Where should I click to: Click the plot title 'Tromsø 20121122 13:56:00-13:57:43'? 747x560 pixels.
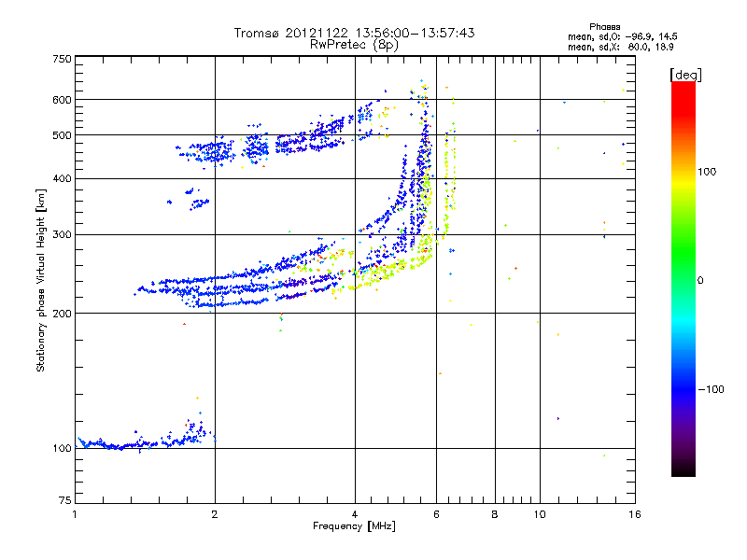354,33
